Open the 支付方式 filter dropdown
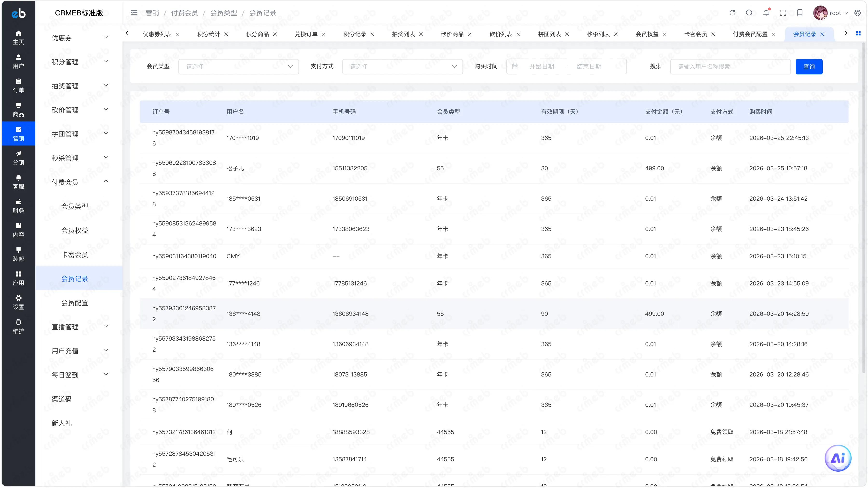This screenshot has height=488, width=868. (402, 67)
